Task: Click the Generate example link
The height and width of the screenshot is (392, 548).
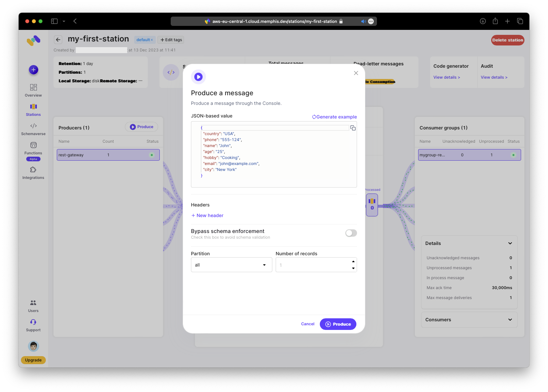Action: (x=334, y=117)
